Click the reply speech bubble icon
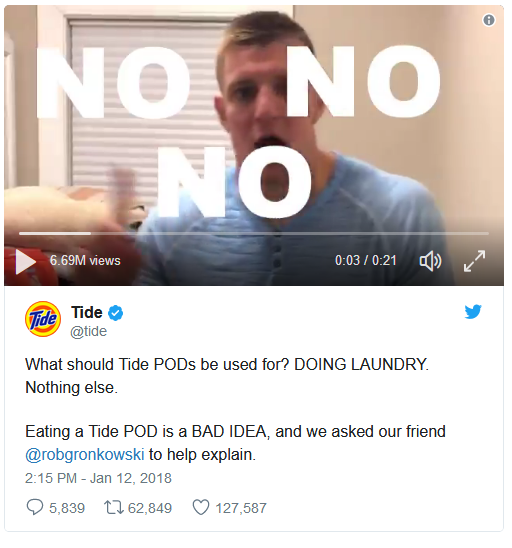Viewport: 512px width, 548px height. click(35, 507)
